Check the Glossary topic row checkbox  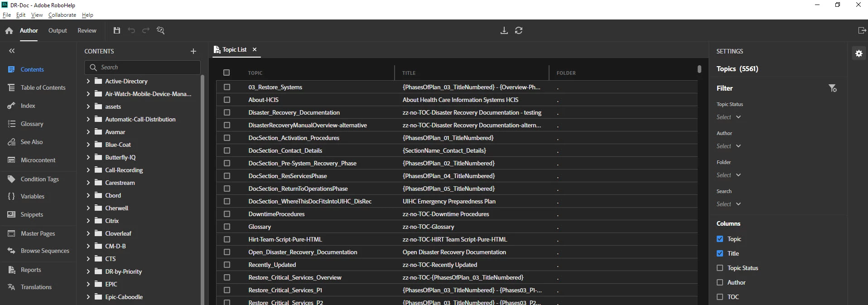[x=227, y=227]
